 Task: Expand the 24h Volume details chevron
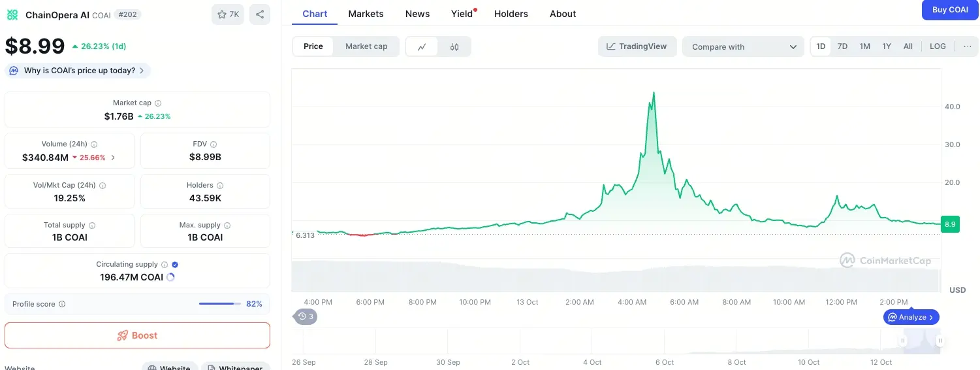pyautogui.click(x=113, y=158)
